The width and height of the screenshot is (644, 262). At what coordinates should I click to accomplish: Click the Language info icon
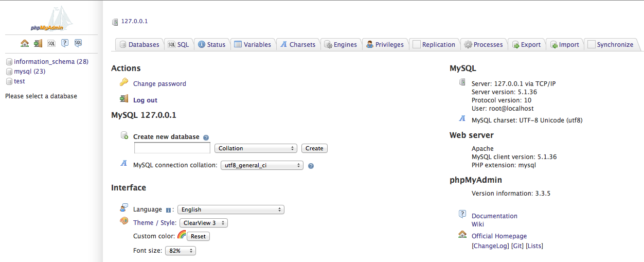[x=168, y=210]
